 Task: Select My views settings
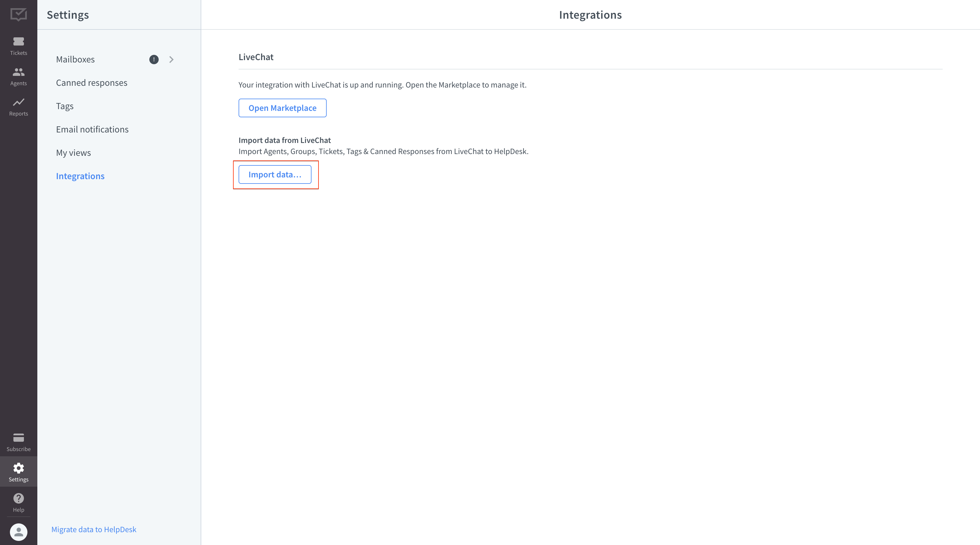point(73,153)
